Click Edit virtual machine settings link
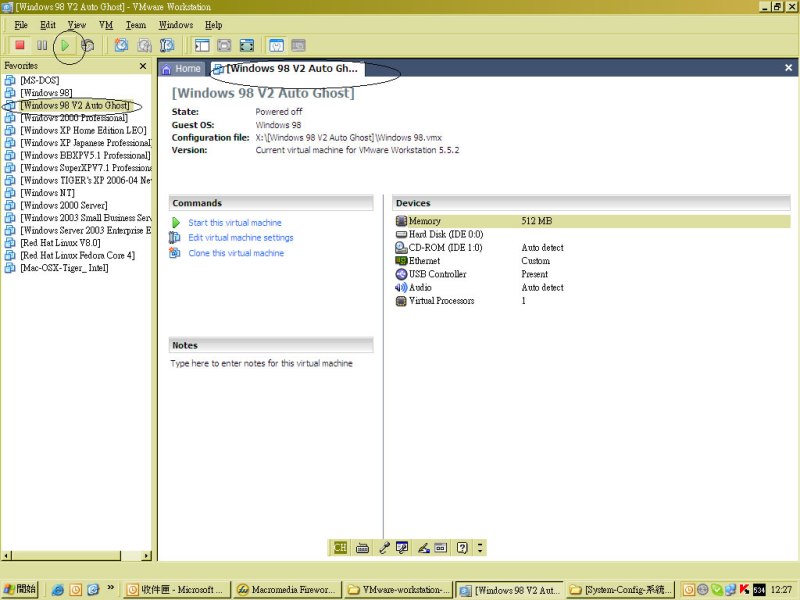 [x=241, y=238]
